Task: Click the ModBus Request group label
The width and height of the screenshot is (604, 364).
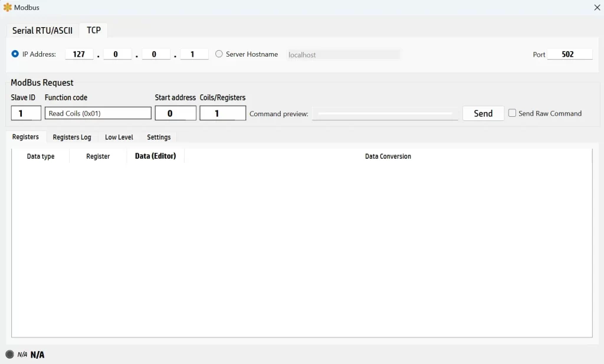Action: (x=42, y=83)
